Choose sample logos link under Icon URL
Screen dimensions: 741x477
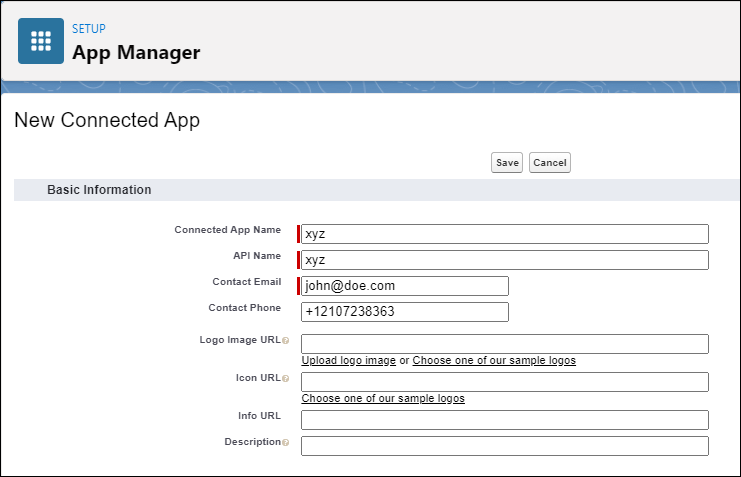tap(383, 398)
